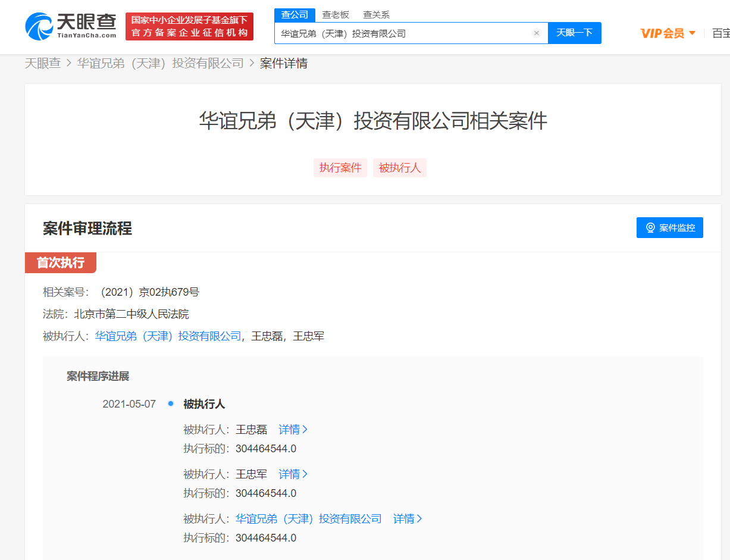The width and height of the screenshot is (730, 560).
Task: Open the 天眼查 breadcrumb link
Action: point(43,63)
